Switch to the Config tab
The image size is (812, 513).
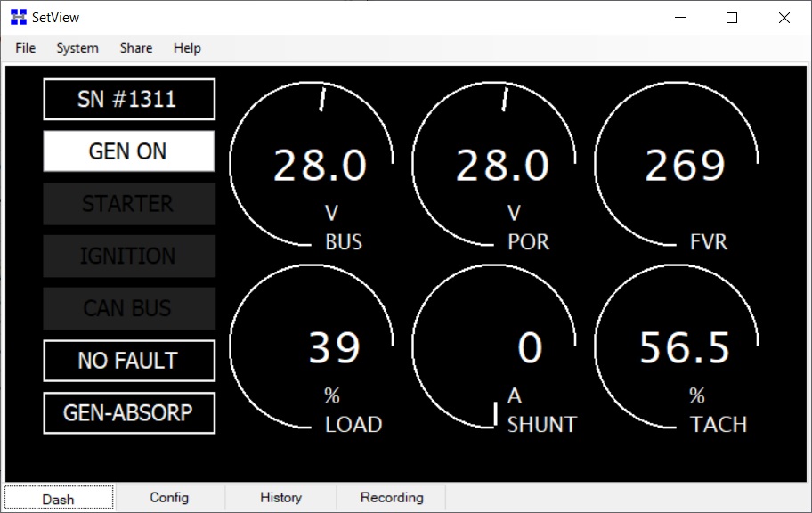coord(169,498)
